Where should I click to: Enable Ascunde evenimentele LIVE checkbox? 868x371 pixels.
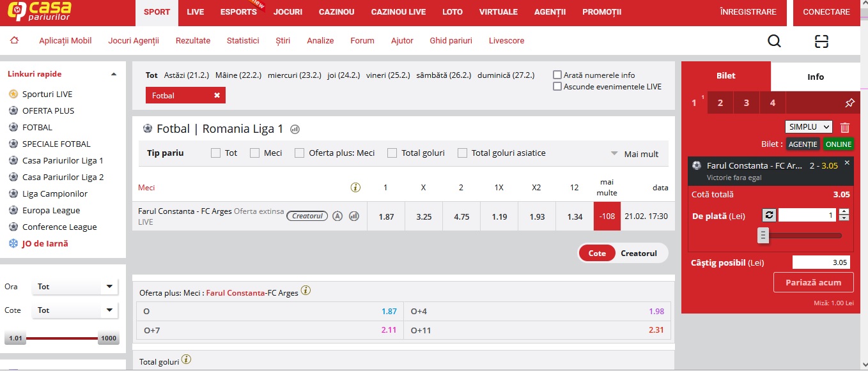(x=557, y=86)
